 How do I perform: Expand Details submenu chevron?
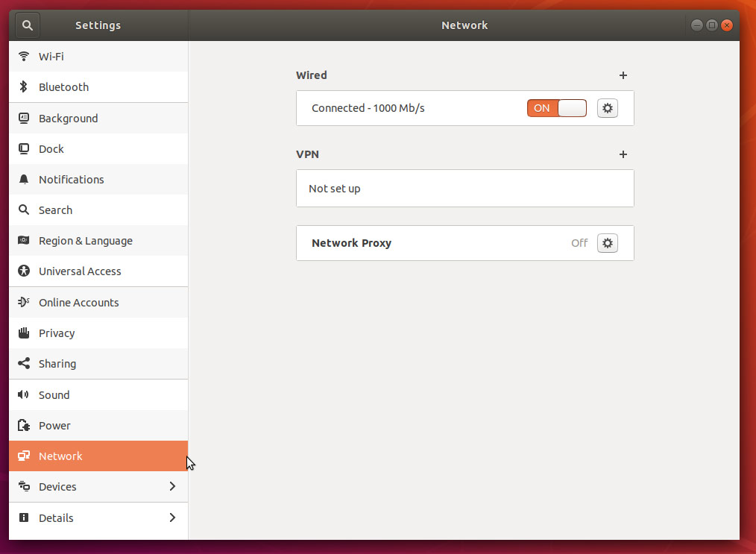[x=172, y=517]
